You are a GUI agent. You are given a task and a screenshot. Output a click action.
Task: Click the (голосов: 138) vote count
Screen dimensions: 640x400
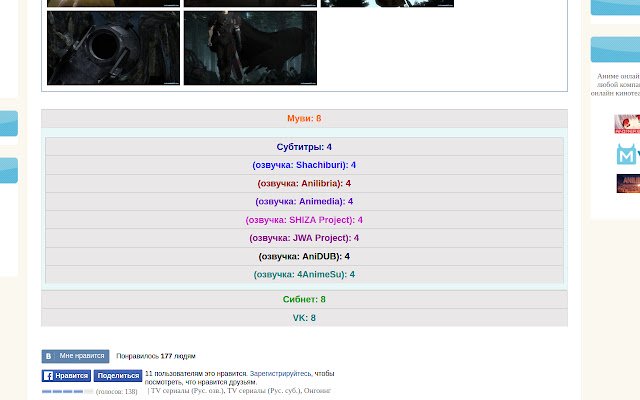pyautogui.click(x=116, y=391)
